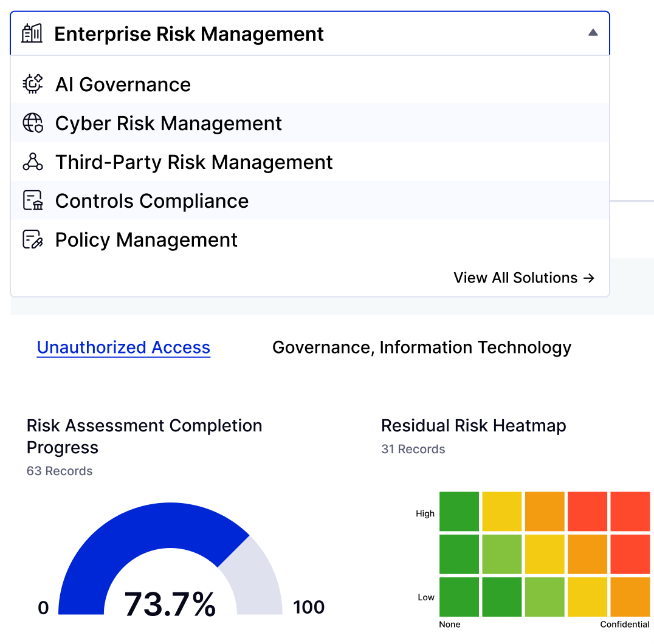Collapse the solutions dropdown using the arrow

593,33
